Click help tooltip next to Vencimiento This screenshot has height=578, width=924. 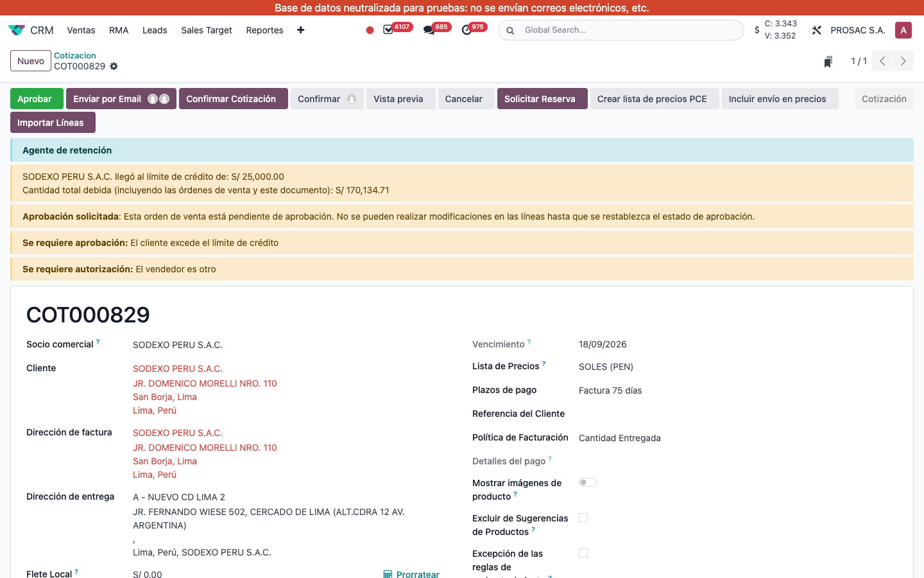[529, 342]
